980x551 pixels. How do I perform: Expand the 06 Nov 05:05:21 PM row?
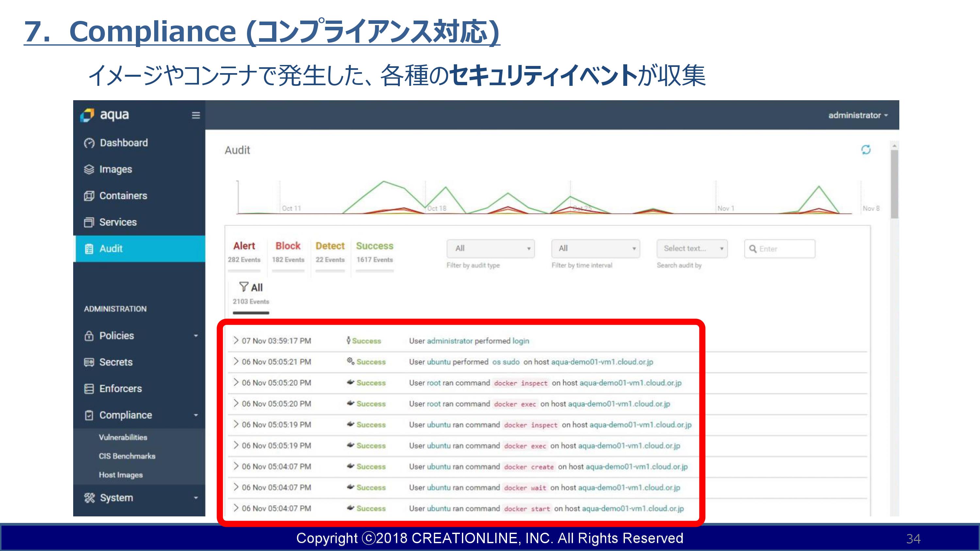(236, 361)
